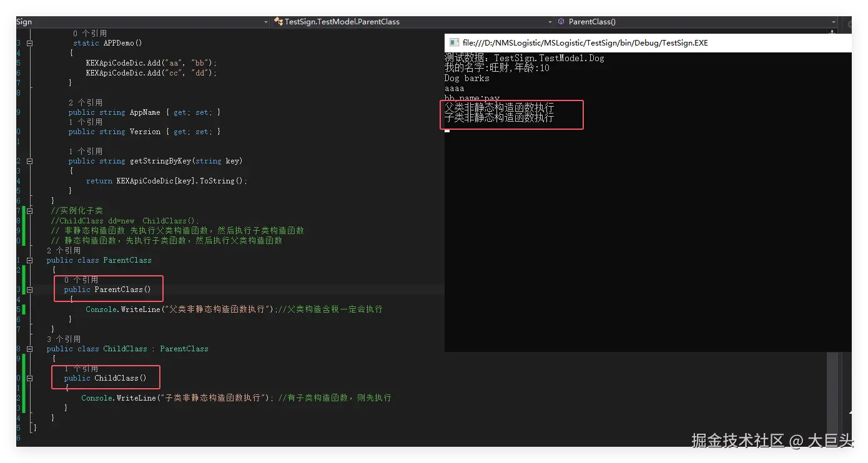Collapse the public ChildClass() constructor outline
Image resolution: width=868 pixels, height=463 pixels.
tap(29, 378)
